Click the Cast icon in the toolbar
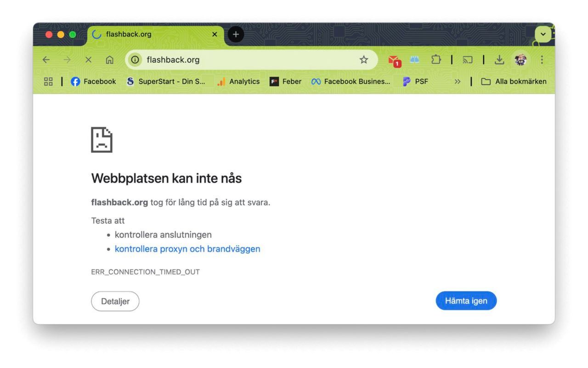 pos(468,59)
